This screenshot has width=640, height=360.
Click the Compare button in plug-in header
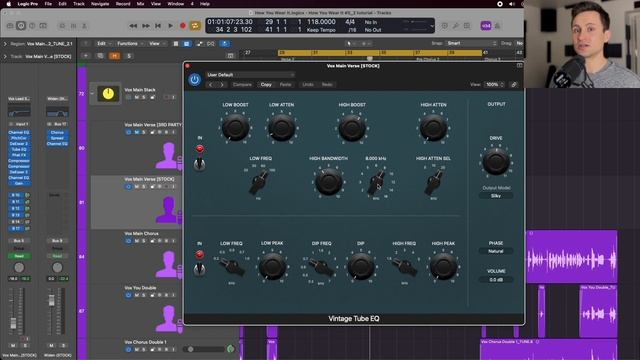(242, 84)
